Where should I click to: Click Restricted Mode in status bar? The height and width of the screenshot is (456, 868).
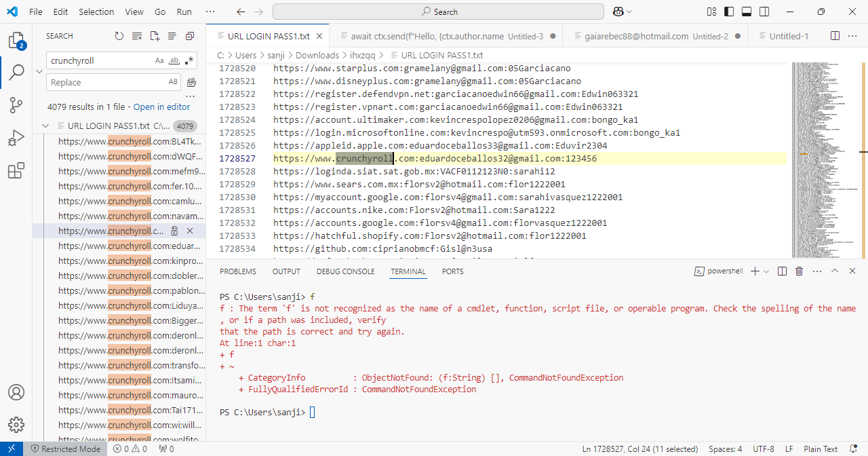click(64, 449)
